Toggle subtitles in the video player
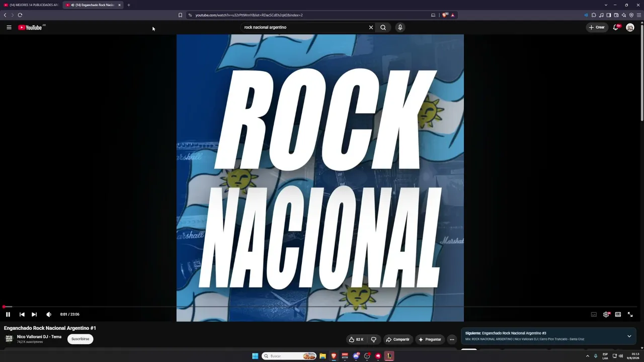Viewport: 644px width, 362px height. (594, 314)
